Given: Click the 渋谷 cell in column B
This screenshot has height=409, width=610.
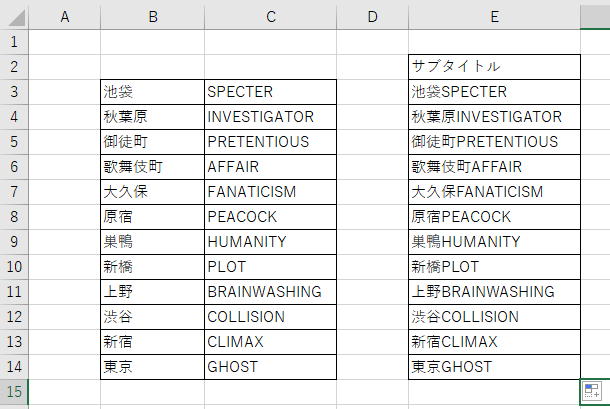Looking at the screenshot, I should [152, 317].
